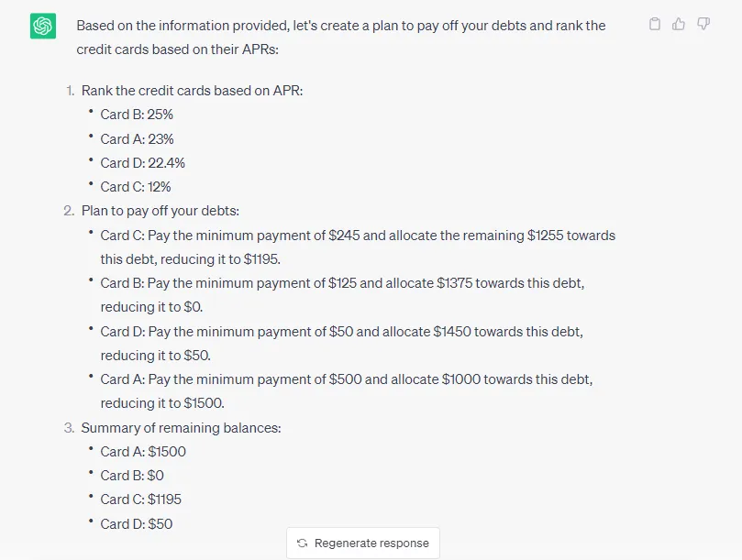Click the "Summary of remaining balances" heading
The height and width of the screenshot is (560, 742).
click(181, 428)
